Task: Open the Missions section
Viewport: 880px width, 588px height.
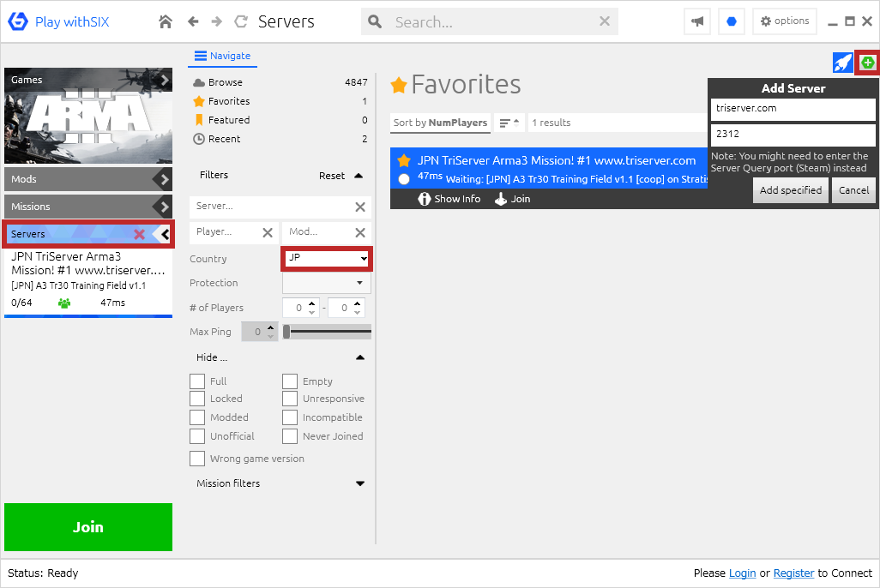Action: click(x=88, y=207)
